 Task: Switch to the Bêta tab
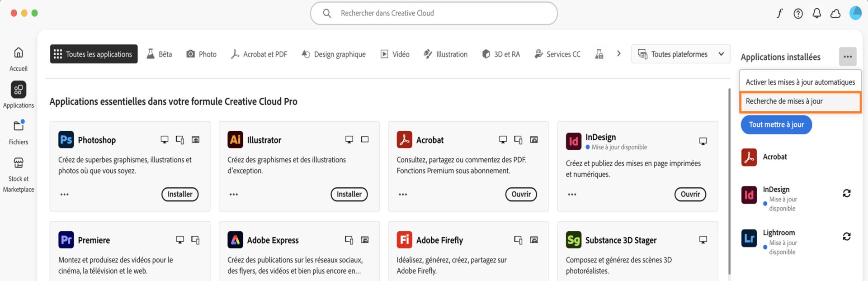(x=159, y=54)
